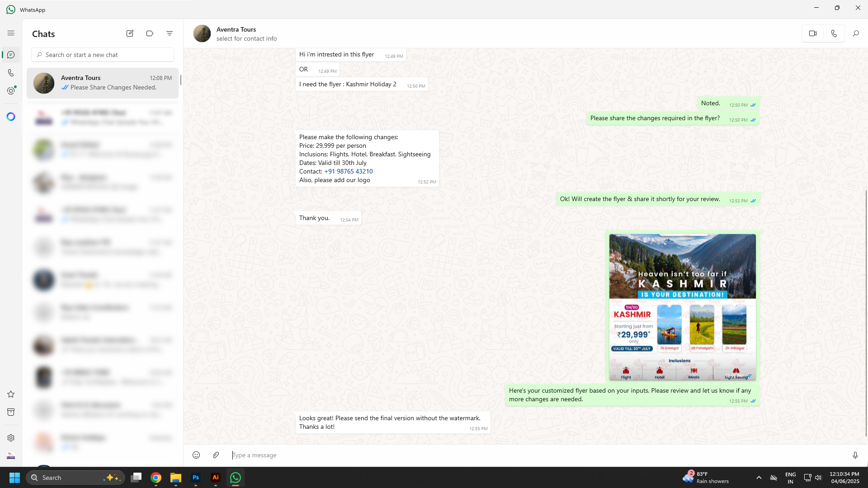The height and width of the screenshot is (488, 868).
Task: Start a new chat with compose icon
Action: pos(130,33)
